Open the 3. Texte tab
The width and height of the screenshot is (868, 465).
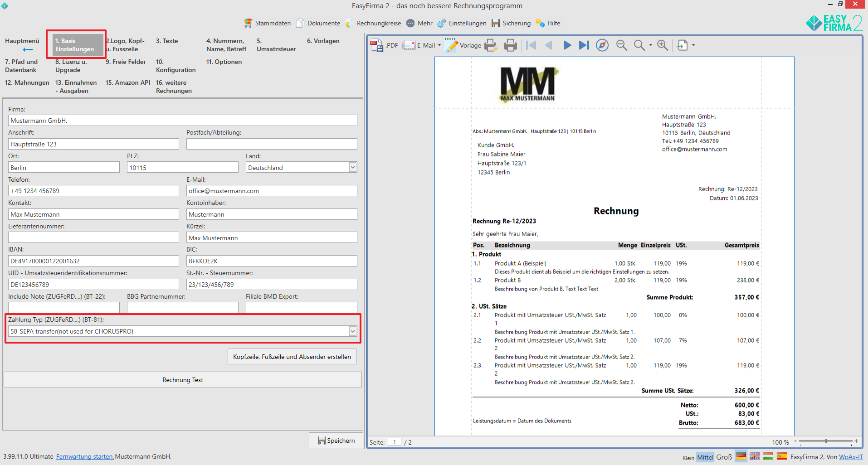[167, 41]
